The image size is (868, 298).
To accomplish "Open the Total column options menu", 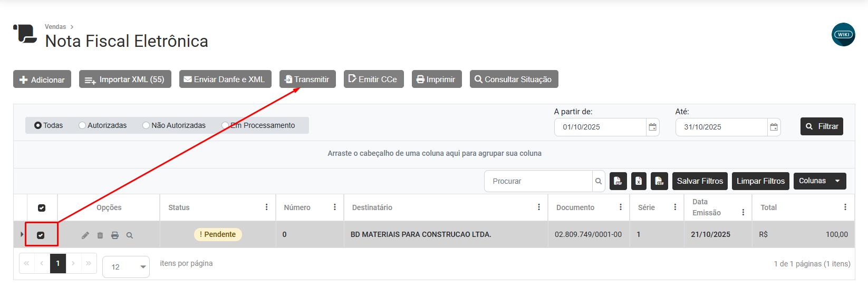I will [x=845, y=207].
